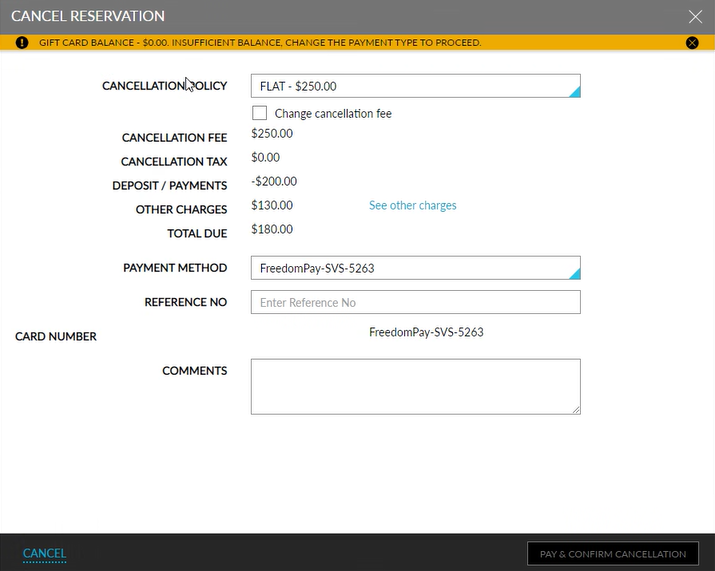Viewport: 715px width, 571px height.
Task: Click the Total Due label
Action: (197, 234)
